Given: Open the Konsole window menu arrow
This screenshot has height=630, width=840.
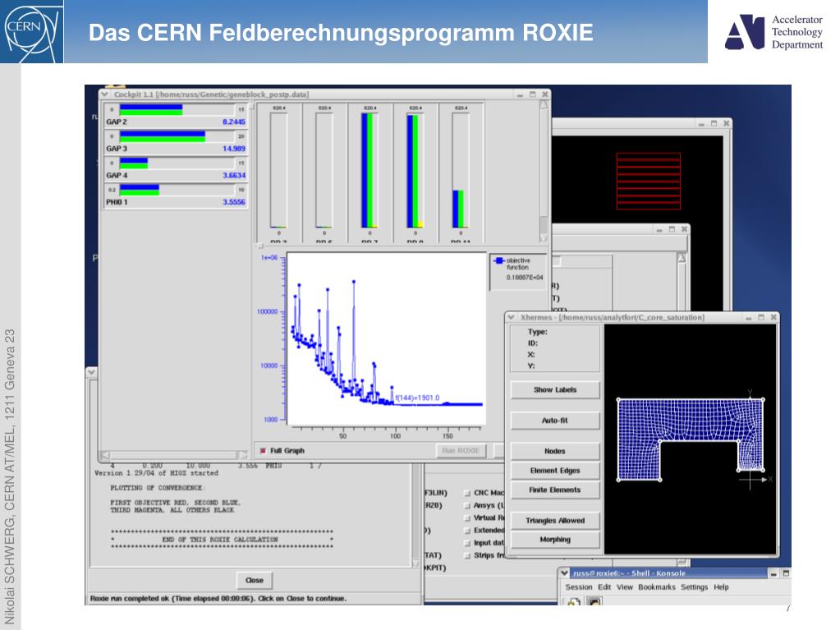Looking at the screenshot, I should (564, 573).
